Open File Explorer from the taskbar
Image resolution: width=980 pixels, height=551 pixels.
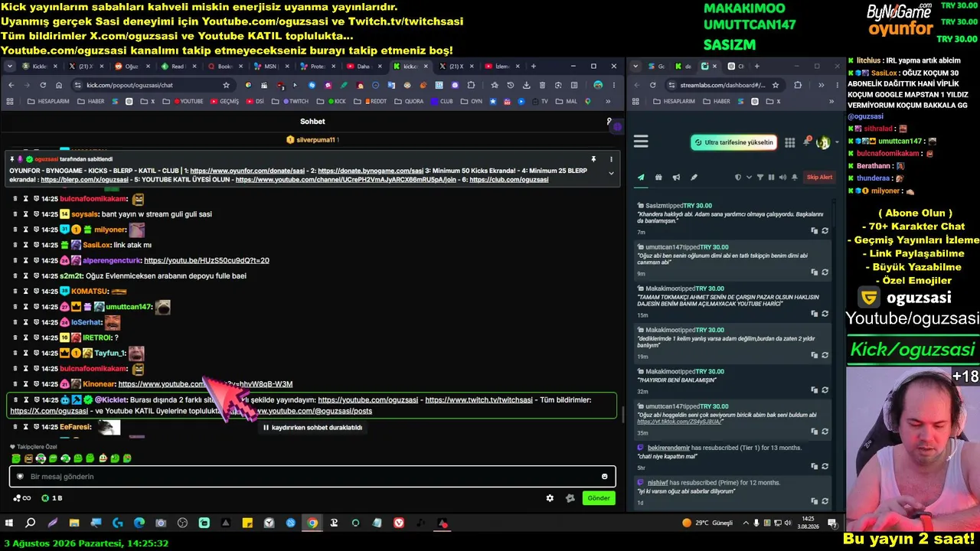74,523
